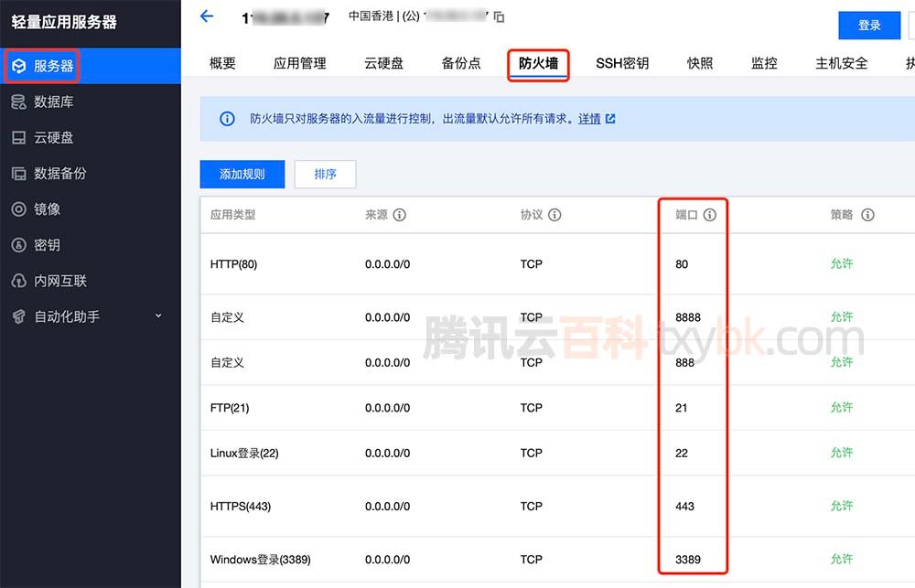This screenshot has height=588, width=915.
Task: Click the 内网互联 icon
Action: coord(18,281)
